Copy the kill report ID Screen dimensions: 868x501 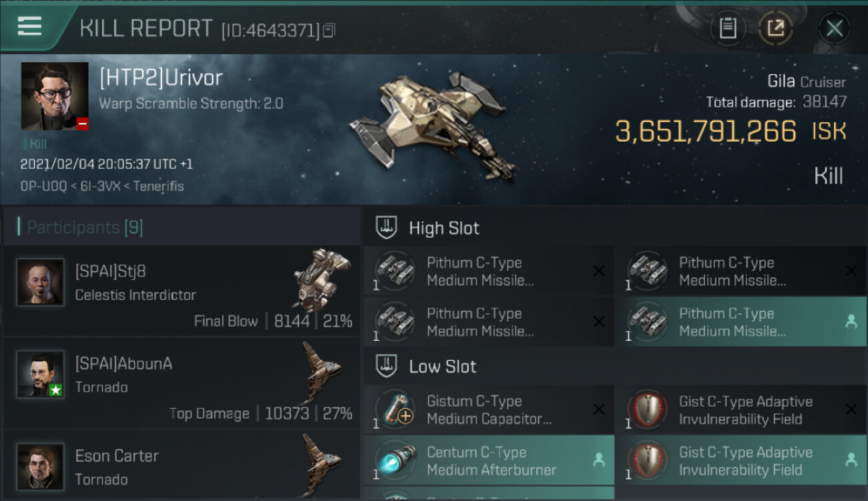[328, 31]
